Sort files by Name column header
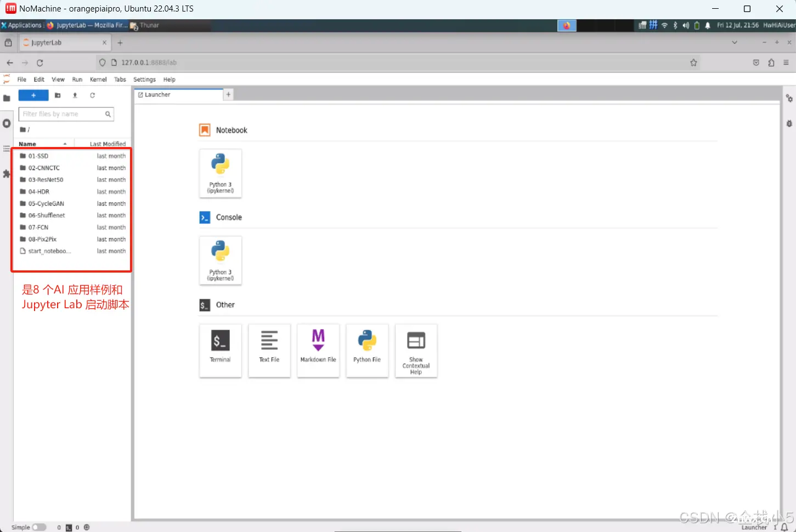 coord(43,144)
